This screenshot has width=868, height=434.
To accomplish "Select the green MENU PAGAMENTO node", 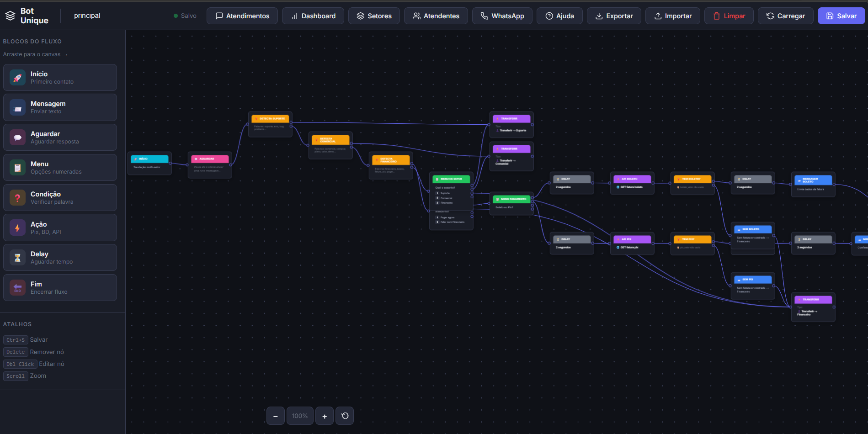I will point(512,203).
